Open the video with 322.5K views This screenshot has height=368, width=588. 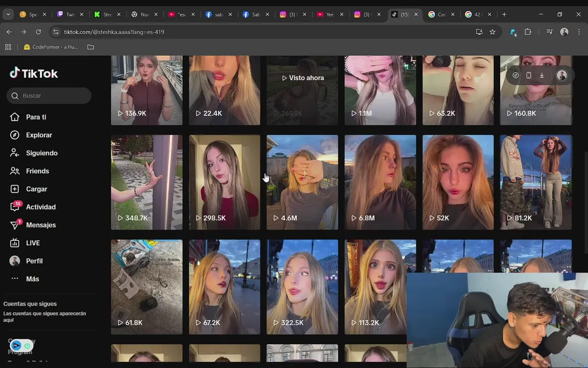coord(302,287)
